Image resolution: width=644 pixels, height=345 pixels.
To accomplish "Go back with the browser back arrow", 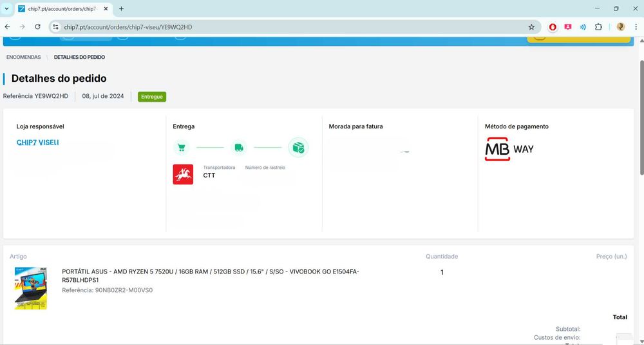I will pyautogui.click(x=7, y=26).
